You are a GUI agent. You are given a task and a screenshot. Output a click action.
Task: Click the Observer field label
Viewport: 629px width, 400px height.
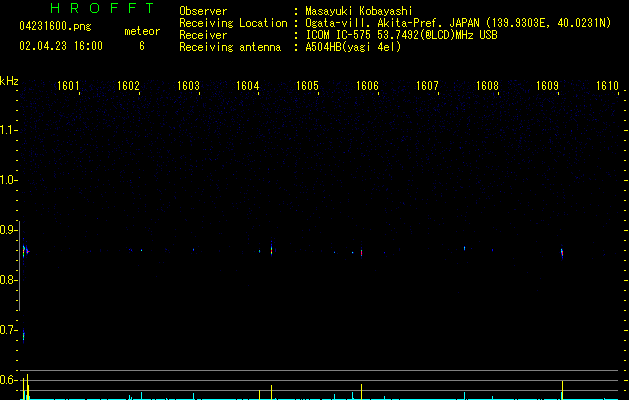[203, 11]
